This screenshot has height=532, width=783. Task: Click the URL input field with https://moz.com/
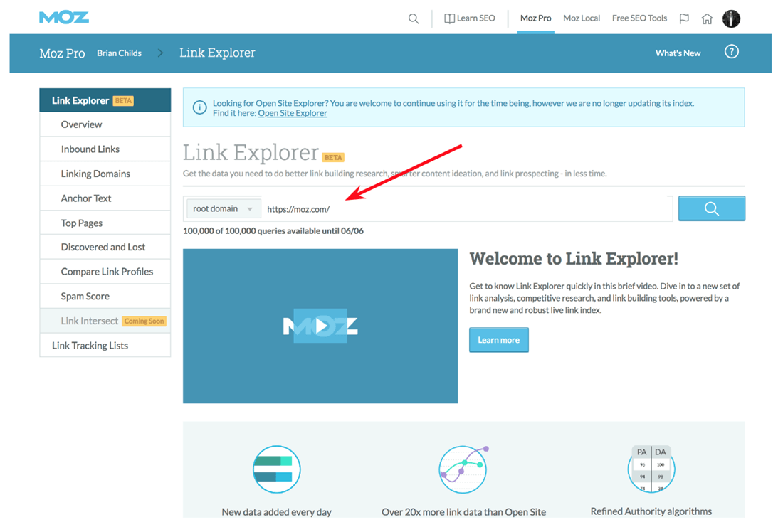pyautogui.click(x=467, y=208)
